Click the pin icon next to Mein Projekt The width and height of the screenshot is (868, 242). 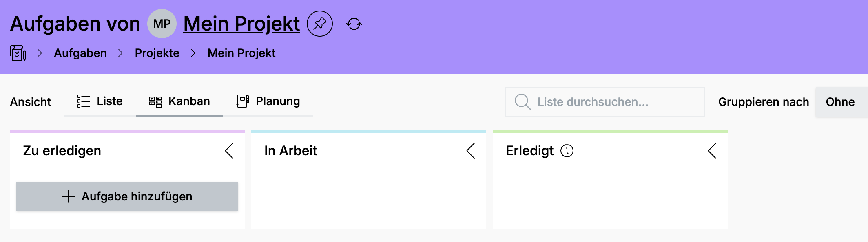[320, 24]
